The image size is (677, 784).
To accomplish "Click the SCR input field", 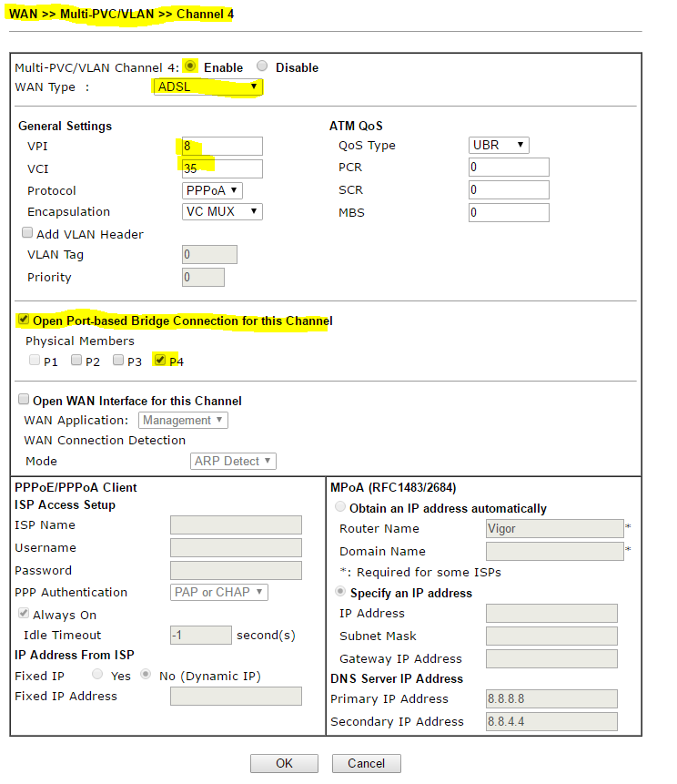I will [509, 190].
